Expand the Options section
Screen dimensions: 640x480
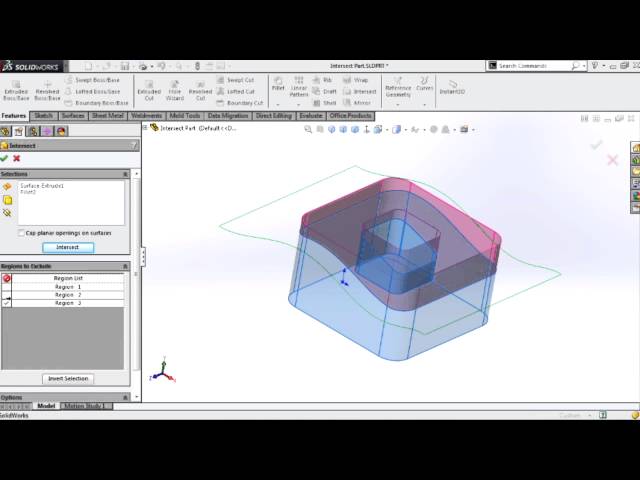pos(126,397)
